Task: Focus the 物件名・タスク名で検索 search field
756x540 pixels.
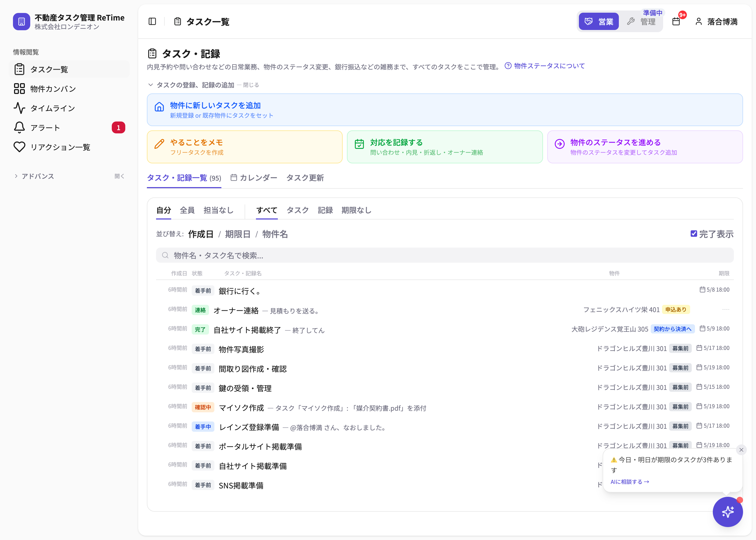Action: [x=445, y=255]
